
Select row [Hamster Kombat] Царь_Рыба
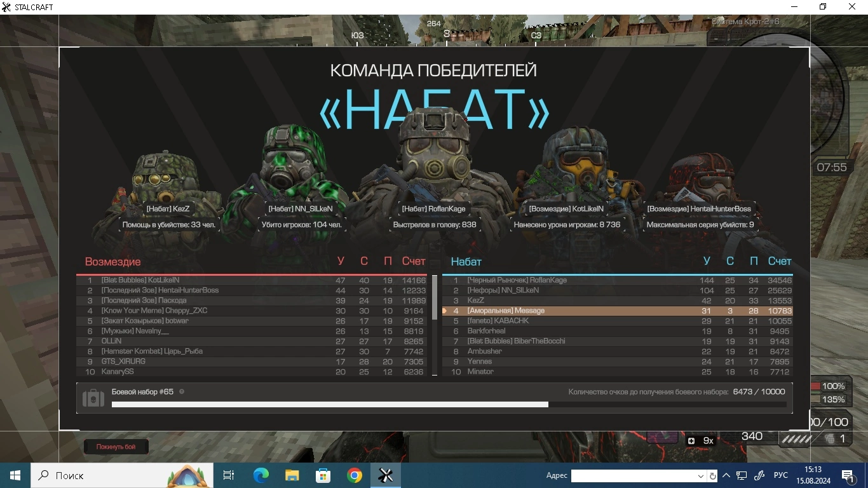click(x=252, y=351)
